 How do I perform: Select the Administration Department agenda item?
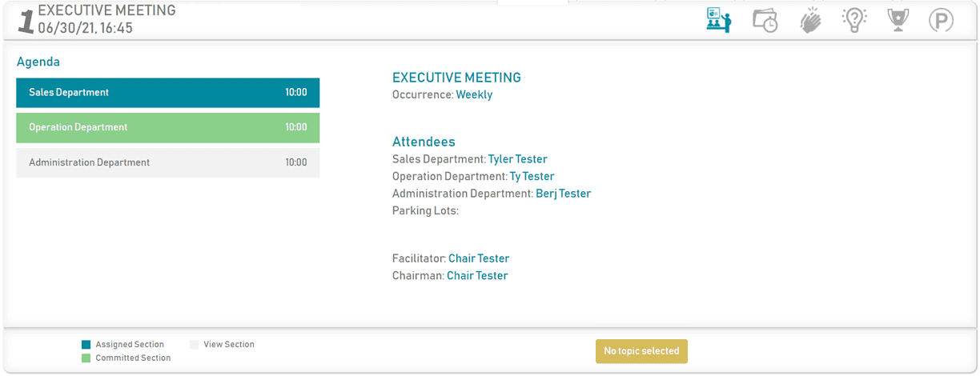(168, 162)
